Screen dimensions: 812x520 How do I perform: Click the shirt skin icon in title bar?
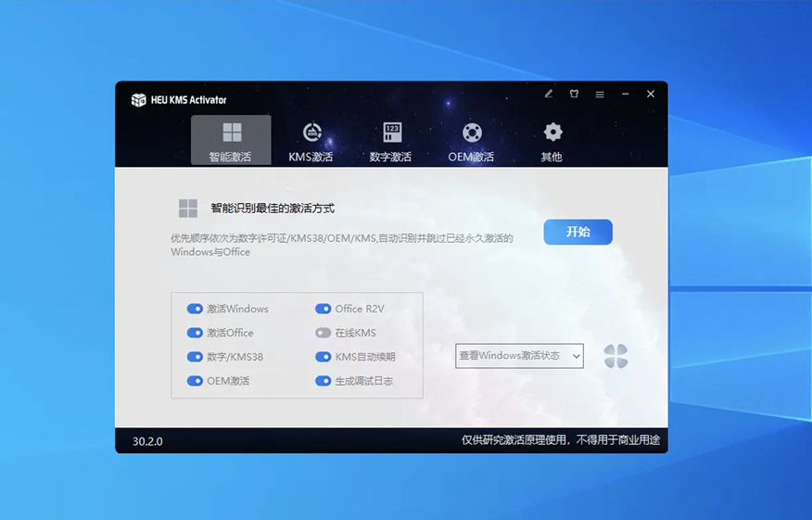(x=574, y=94)
